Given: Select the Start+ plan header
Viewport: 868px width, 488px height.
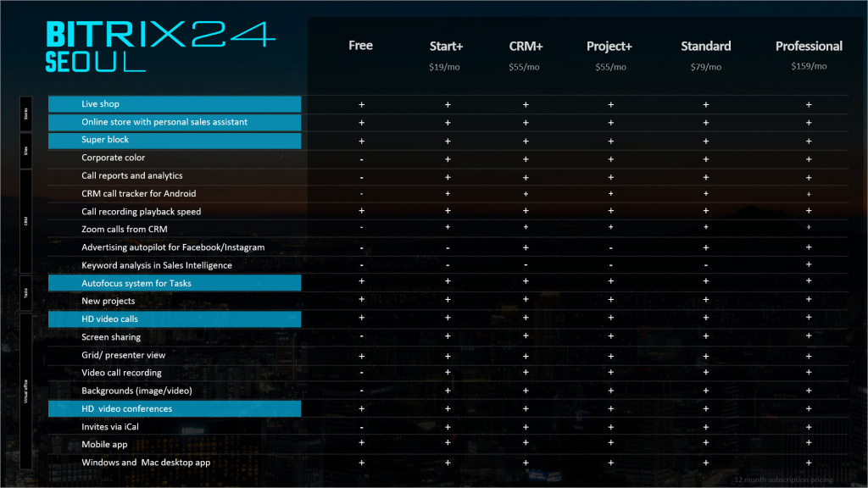Looking at the screenshot, I should pyautogui.click(x=446, y=46).
